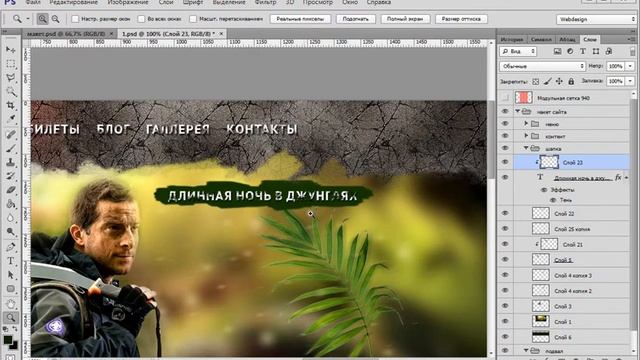Collapse the 'шапка' layer group
The height and width of the screenshot is (360, 640).
click(526, 148)
